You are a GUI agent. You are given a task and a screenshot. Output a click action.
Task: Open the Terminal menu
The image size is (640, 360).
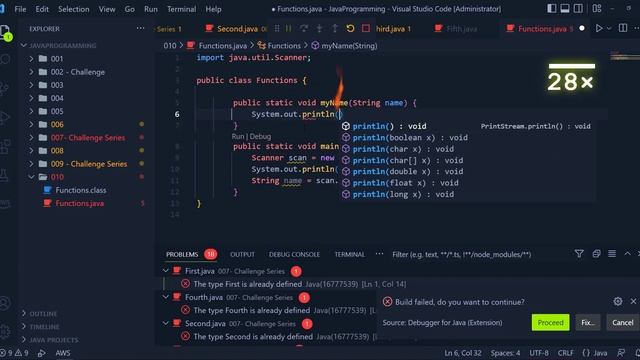pyautogui.click(x=181, y=9)
